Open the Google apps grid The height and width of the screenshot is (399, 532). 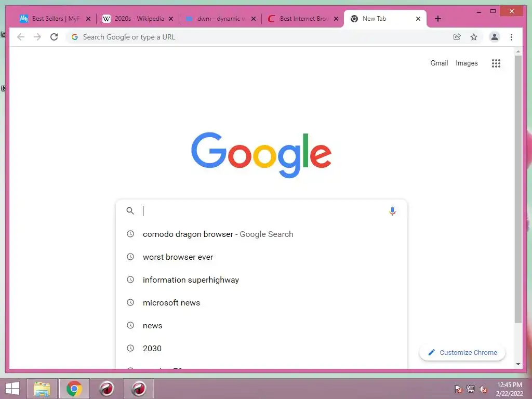click(x=496, y=63)
